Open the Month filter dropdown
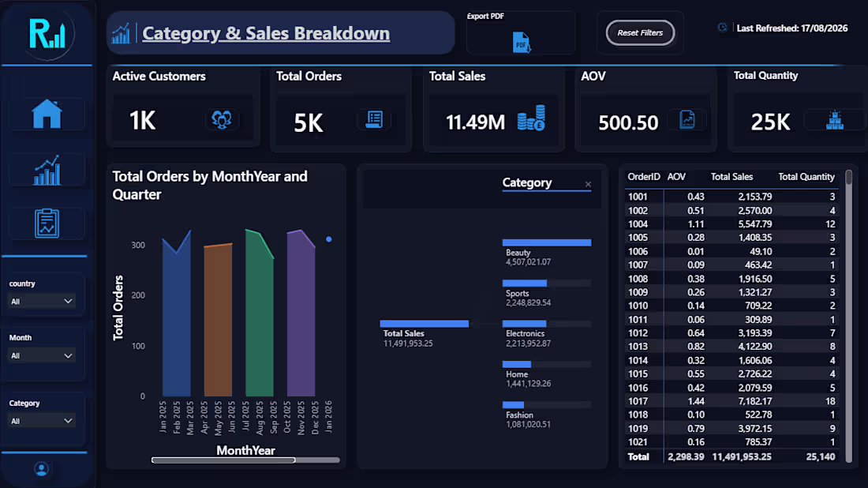 42,355
